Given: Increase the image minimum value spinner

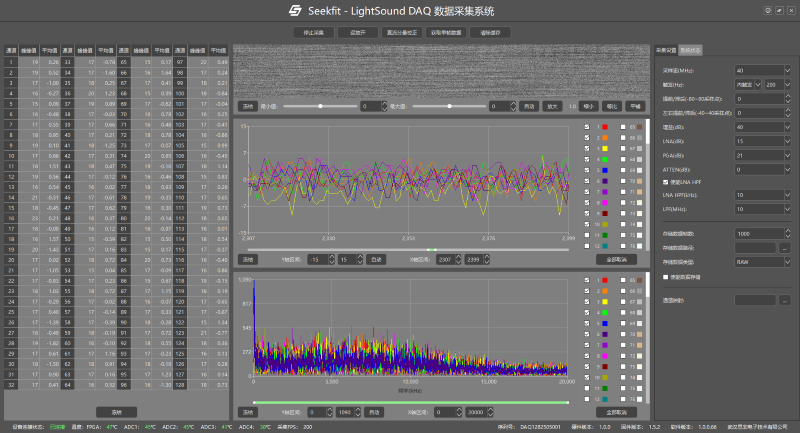Looking at the screenshot, I should [x=384, y=104].
